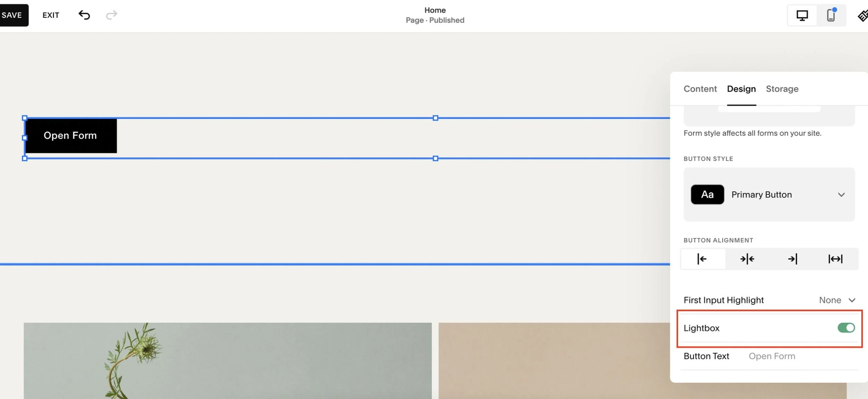Select stretch button alignment icon
This screenshot has width=868, height=399.
pyautogui.click(x=835, y=259)
